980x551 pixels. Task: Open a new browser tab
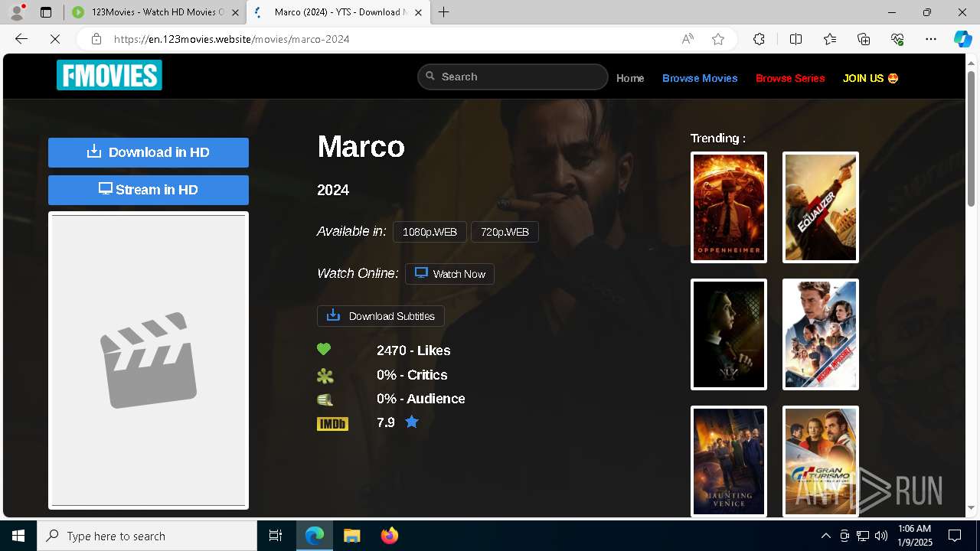444,12
